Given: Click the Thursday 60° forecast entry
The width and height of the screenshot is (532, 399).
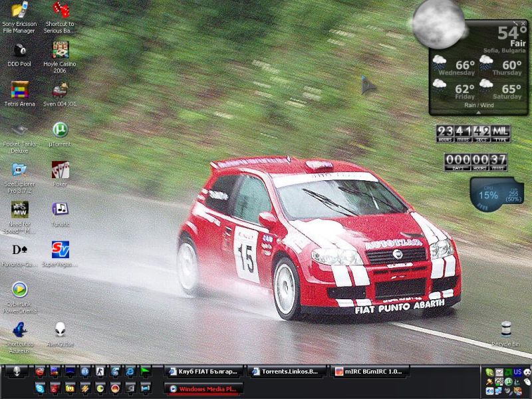Looking at the screenshot, I should click(x=501, y=65).
